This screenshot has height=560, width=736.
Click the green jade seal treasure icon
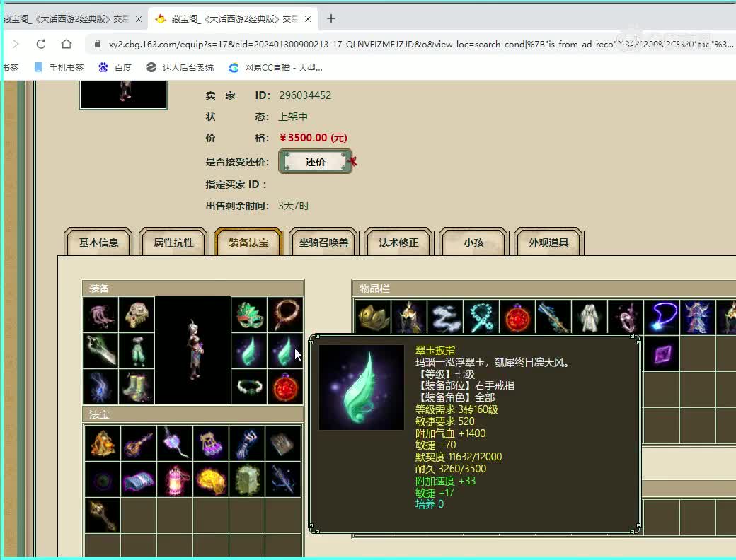(247, 480)
